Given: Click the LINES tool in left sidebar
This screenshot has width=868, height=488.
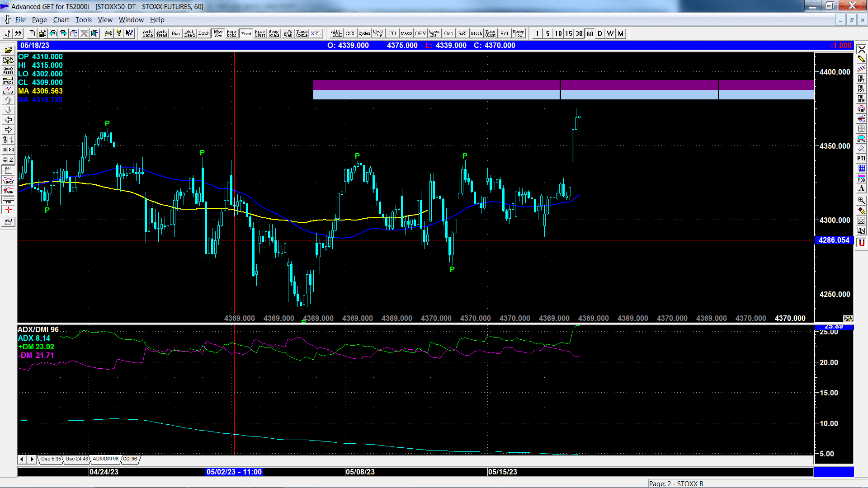Looking at the screenshot, I should pyautogui.click(x=8, y=180).
